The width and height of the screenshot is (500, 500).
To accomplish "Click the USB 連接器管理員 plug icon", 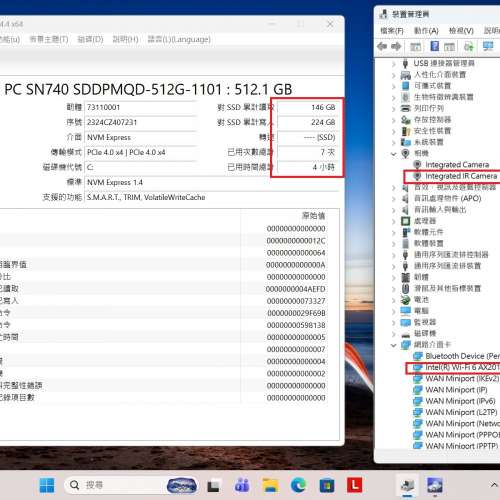I will (x=405, y=63).
